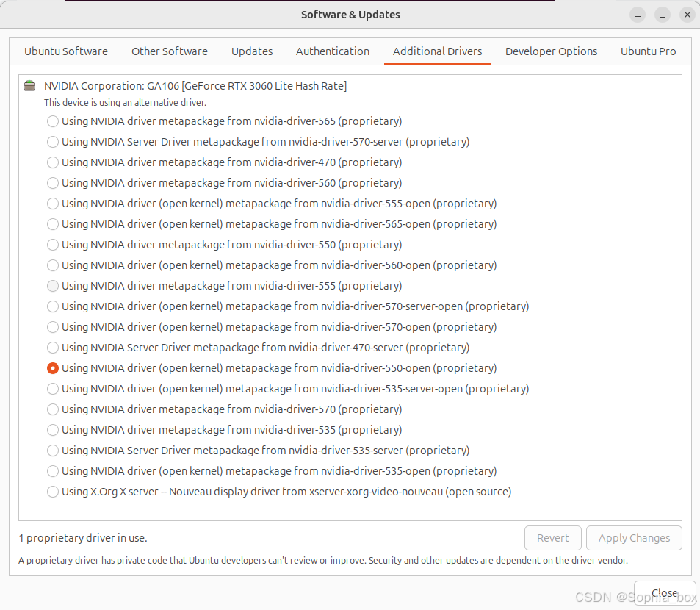Select nvidia-driver-565-open open kernel driver
The height and width of the screenshot is (610, 700).
pos(272,223)
